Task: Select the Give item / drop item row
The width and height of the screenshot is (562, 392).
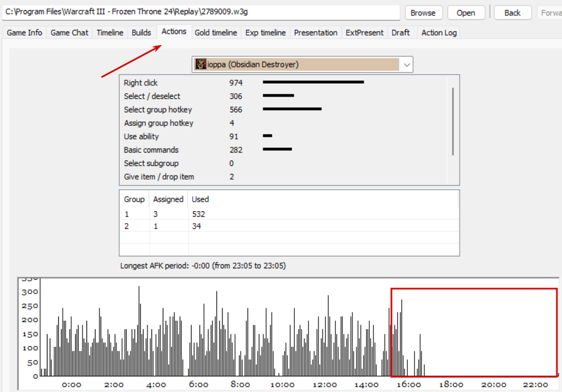Action: click(x=283, y=177)
